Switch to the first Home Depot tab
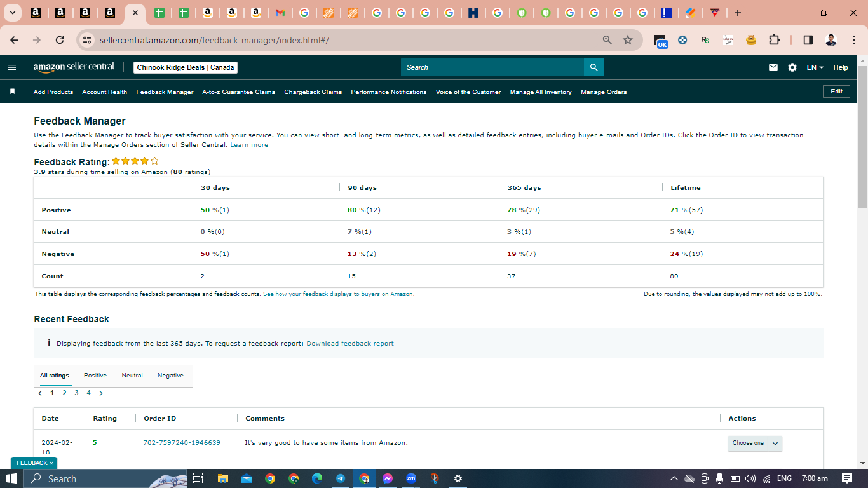Image resolution: width=868 pixels, height=488 pixels. click(329, 13)
